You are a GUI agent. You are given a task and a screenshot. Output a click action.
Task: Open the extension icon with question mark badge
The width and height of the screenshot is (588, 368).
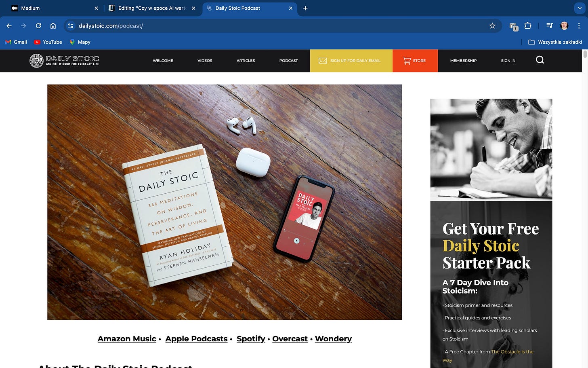click(x=514, y=26)
